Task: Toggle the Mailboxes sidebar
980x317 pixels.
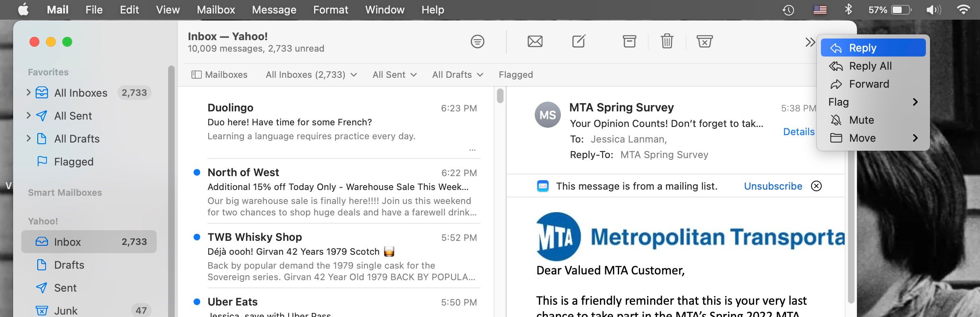Action: tap(219, 75)
